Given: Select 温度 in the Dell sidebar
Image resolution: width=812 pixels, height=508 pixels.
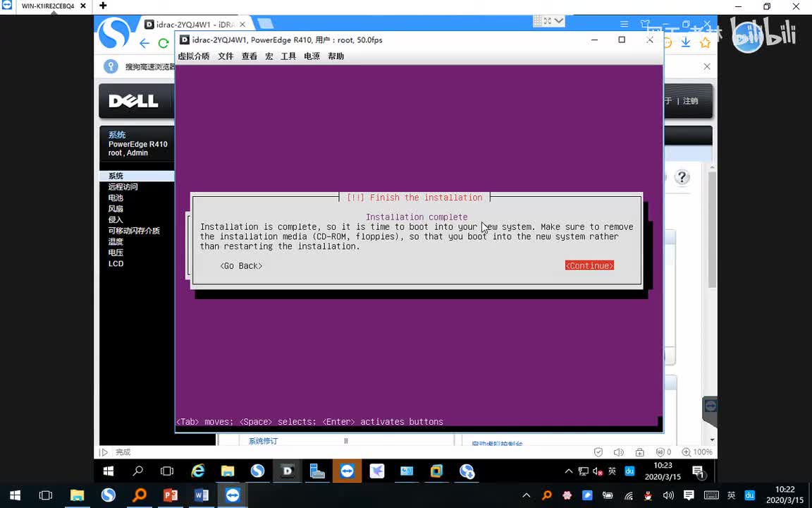Looking at the screenshot, I should (116, 241).
